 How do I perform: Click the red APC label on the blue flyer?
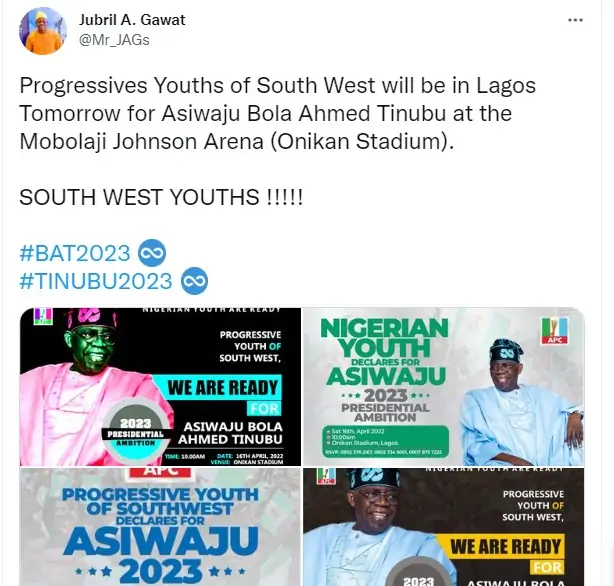pos(160,472)
